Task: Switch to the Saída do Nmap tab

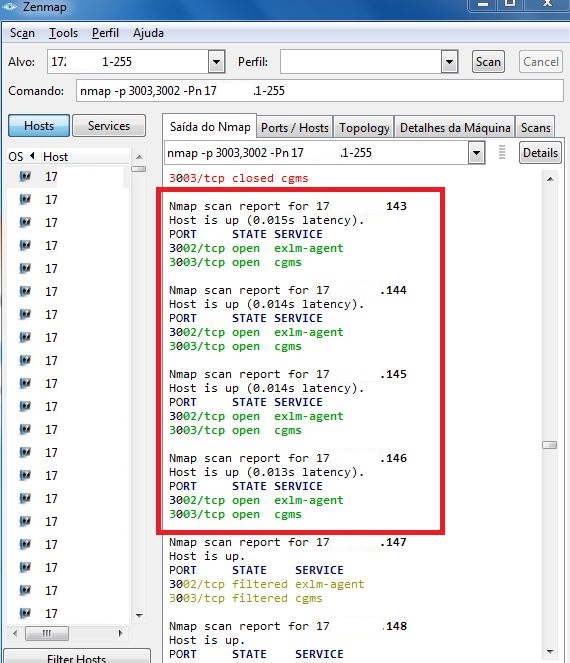Action: (210, 126)
